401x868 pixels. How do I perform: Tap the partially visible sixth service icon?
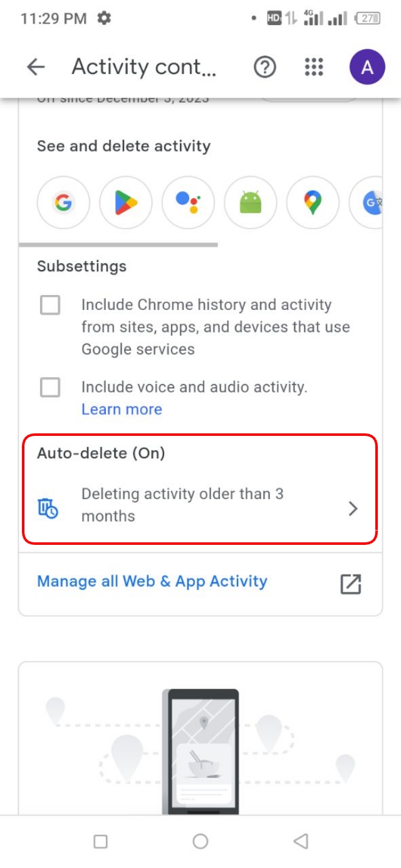pyautogui.click(x=374, y=203)
